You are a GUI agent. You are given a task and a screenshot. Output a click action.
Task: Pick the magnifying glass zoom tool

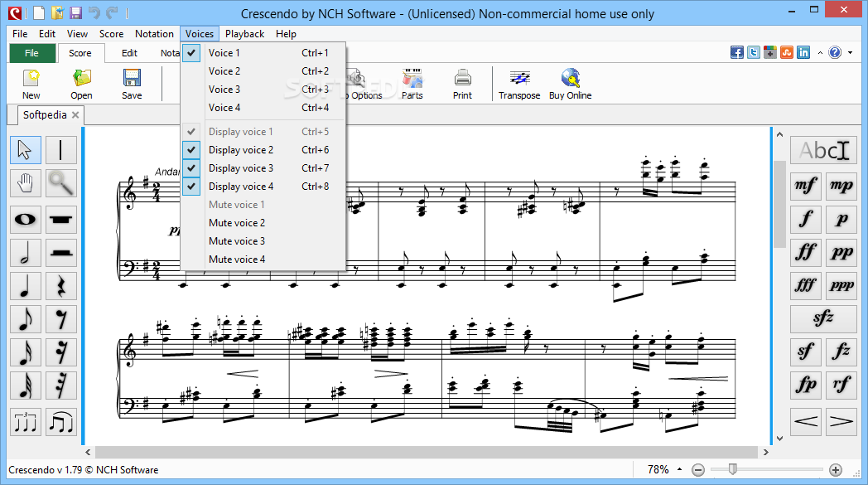pos(61,183)
